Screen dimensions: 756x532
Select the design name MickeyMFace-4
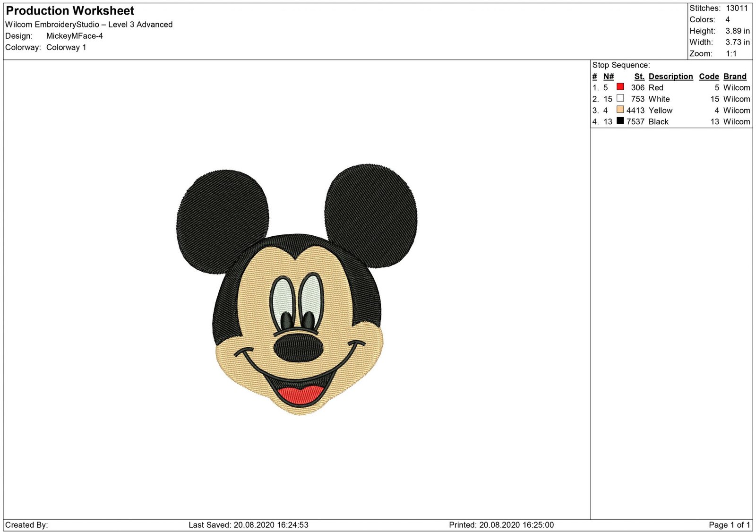pyautogui.click(x=76, y=35)
